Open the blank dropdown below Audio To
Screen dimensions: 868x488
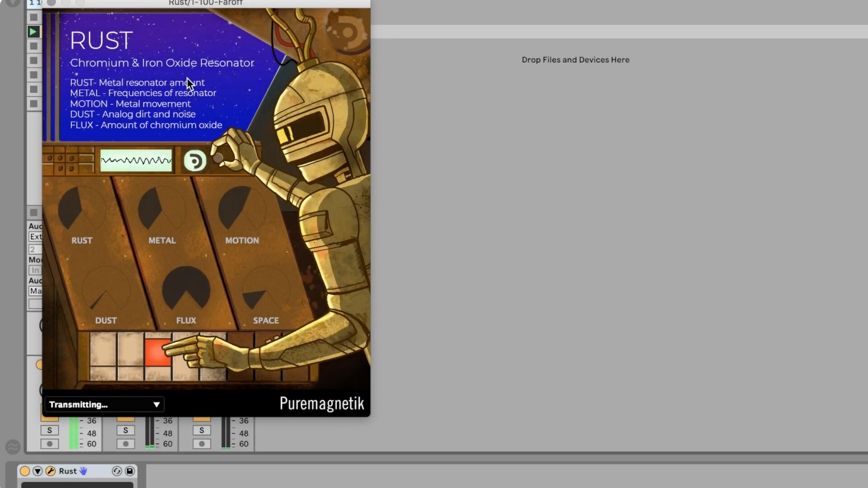click(35, 304)
